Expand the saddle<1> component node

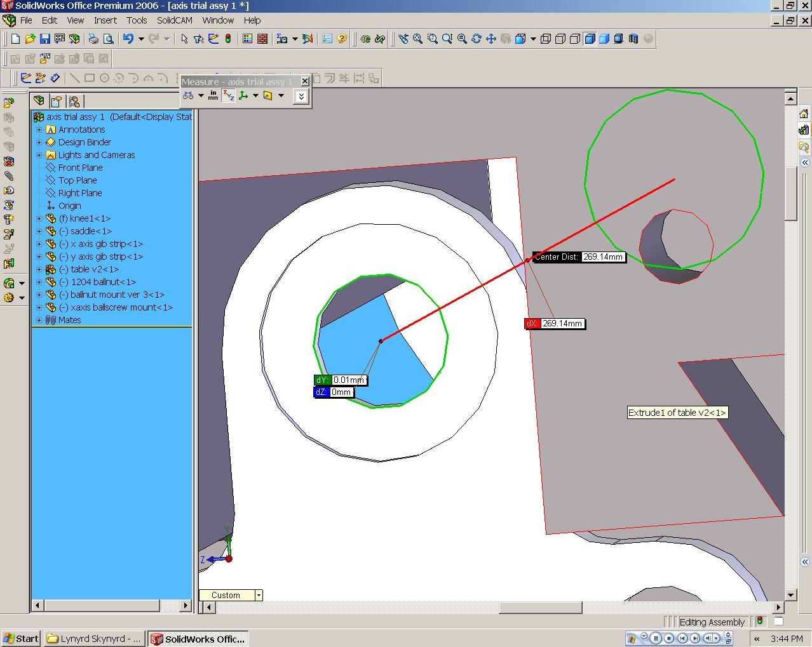[x=39, y=231]
